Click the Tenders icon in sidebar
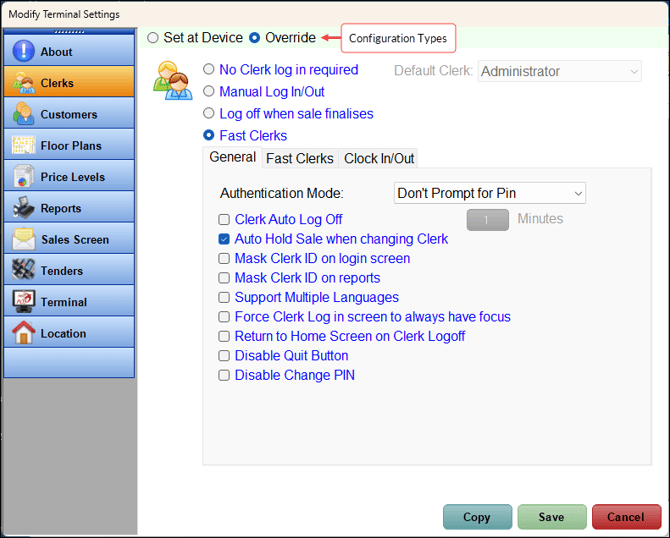670x538 pixels. pyautogui.click(x=24, y=270)
